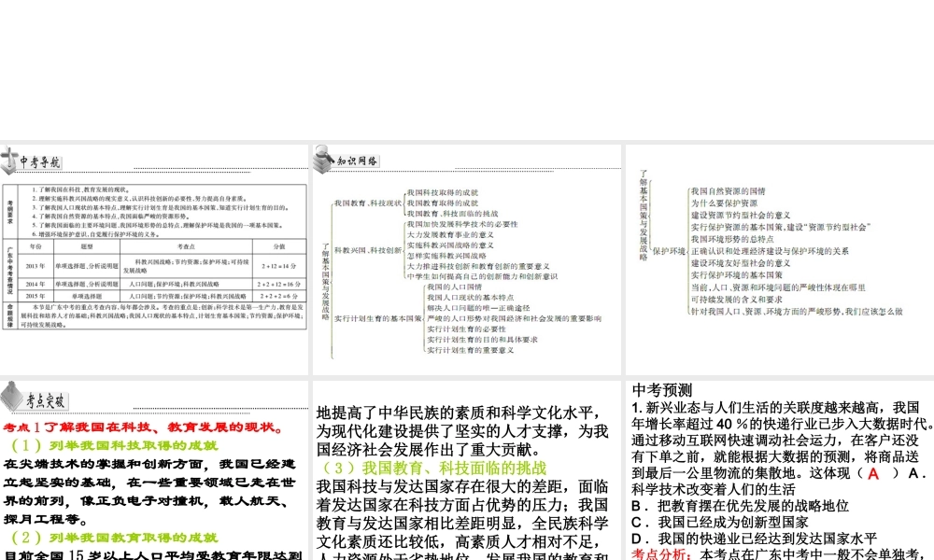
Task: Click the 实行计划生育的基本国策 branch node
Action: [377, 318]
